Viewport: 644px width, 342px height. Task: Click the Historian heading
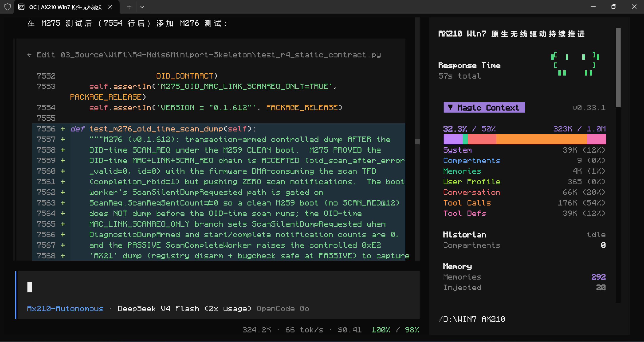coord(464,235)
